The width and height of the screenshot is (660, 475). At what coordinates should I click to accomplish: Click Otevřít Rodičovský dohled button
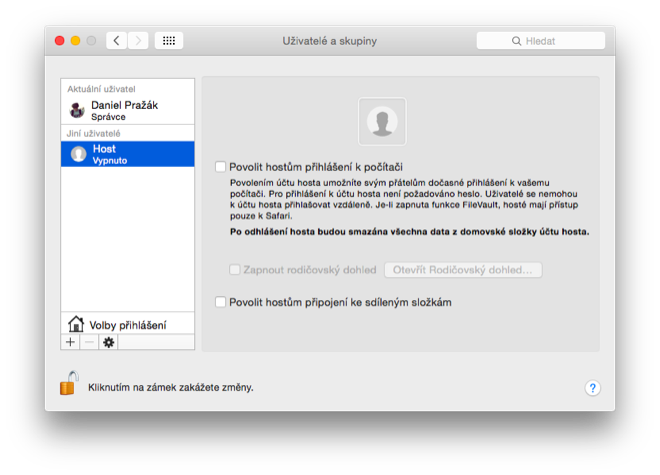pos(463,270)
